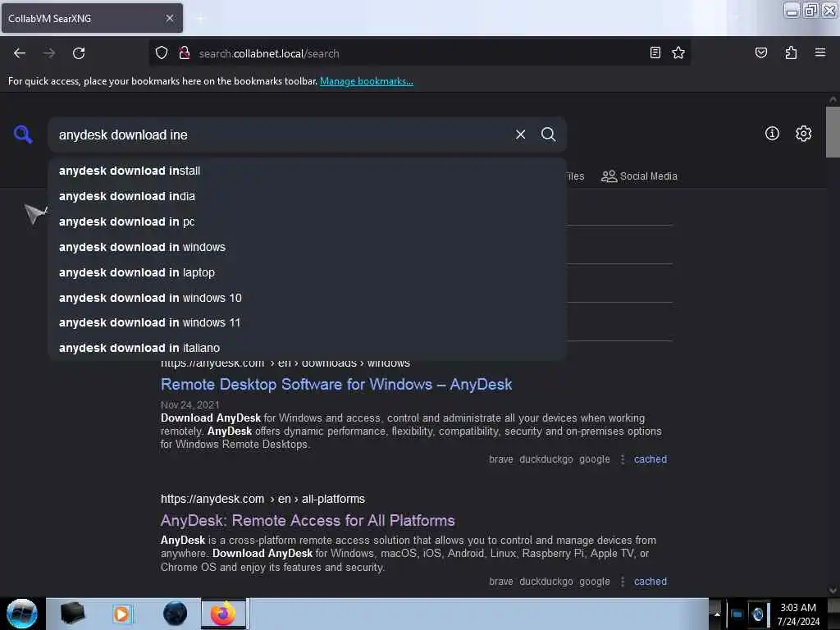The image size is (840, 630).
Task: Open 'Remote Desktop Software for Windows – AnyDesk' result
Action: click(336, 384)
